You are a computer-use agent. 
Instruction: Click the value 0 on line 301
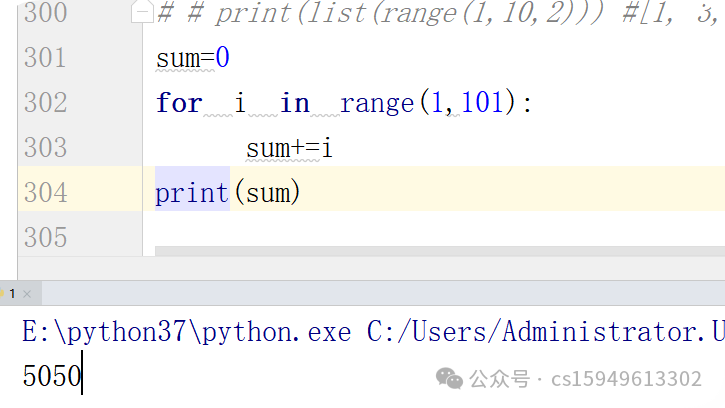222,58
